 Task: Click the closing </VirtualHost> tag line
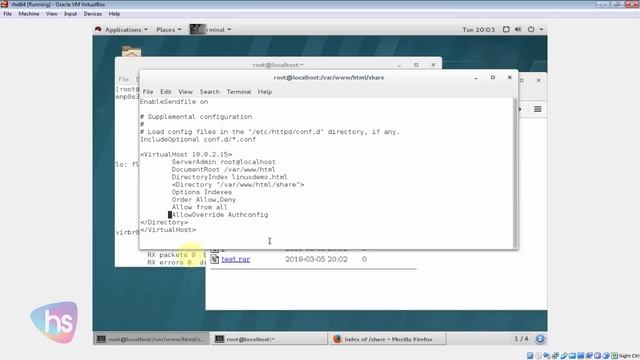click(x=168, y=230)
